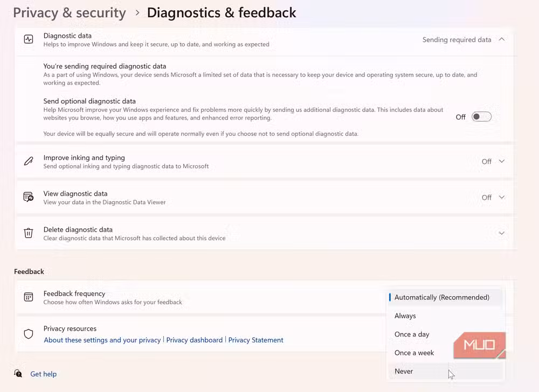The image size is (539, 392).
Task: Select Never in feedback frequency list
Action: [446, 371]
